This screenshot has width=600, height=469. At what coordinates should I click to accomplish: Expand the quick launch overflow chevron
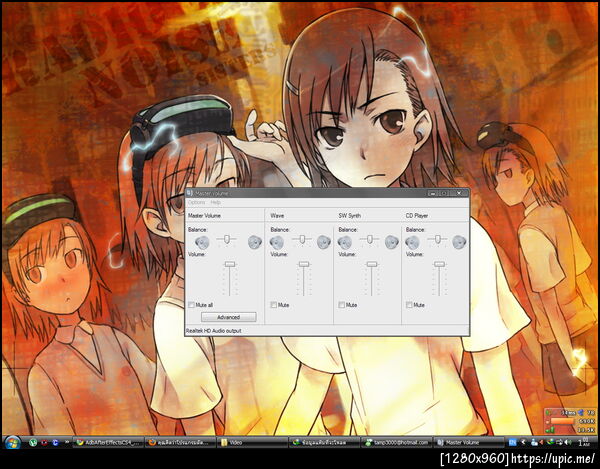click(67, 442)
